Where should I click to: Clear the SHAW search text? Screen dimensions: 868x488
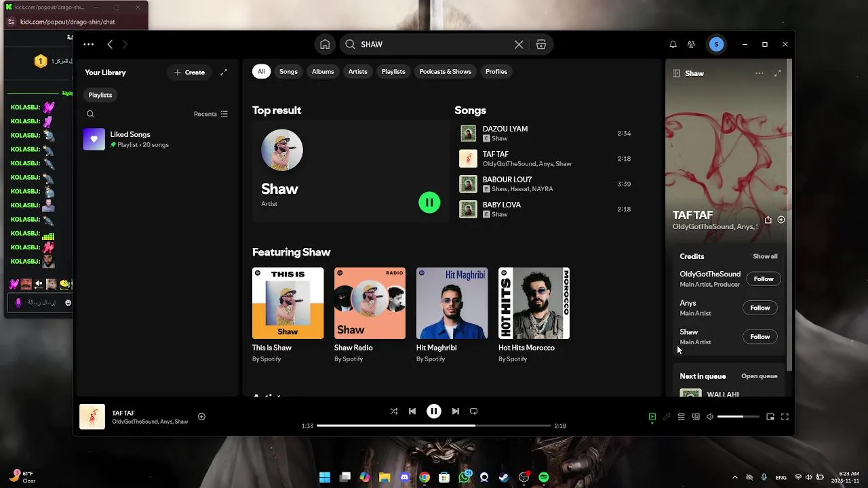coord(519,44)
